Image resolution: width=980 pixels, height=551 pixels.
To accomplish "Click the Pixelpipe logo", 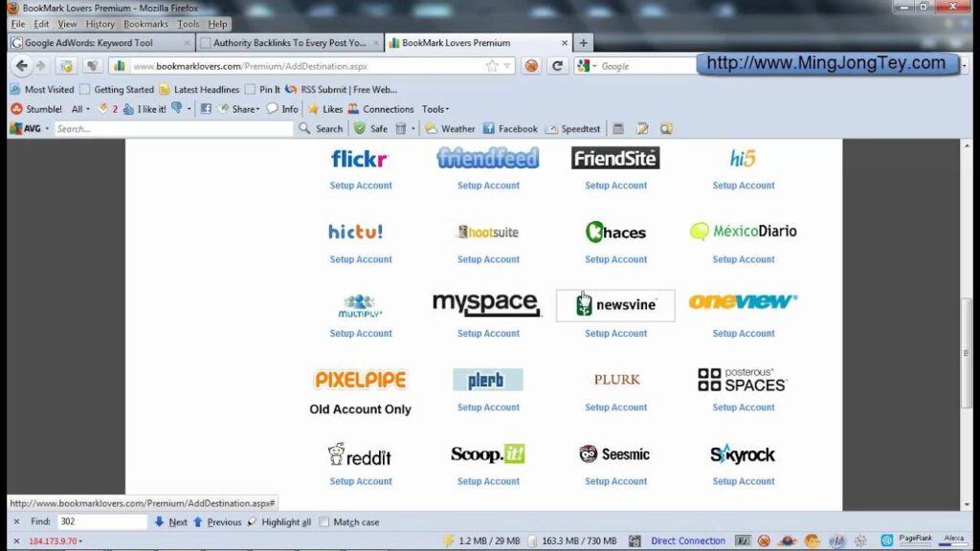I will 361,379.
